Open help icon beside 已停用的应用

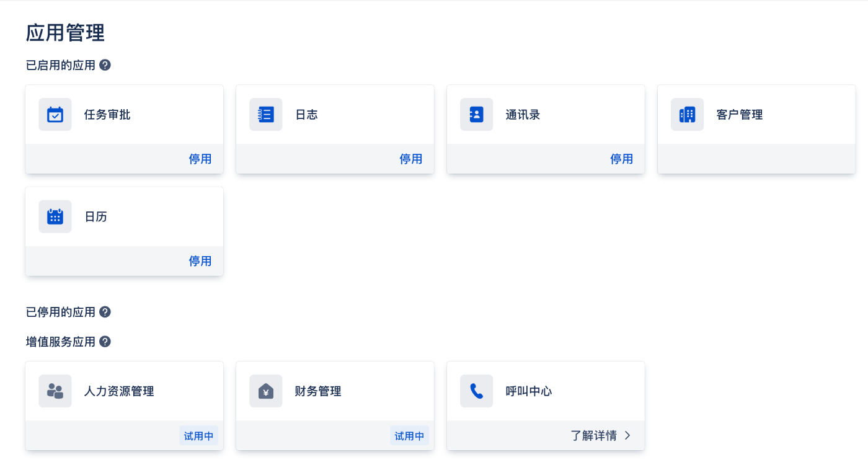(x=105, y=312)
